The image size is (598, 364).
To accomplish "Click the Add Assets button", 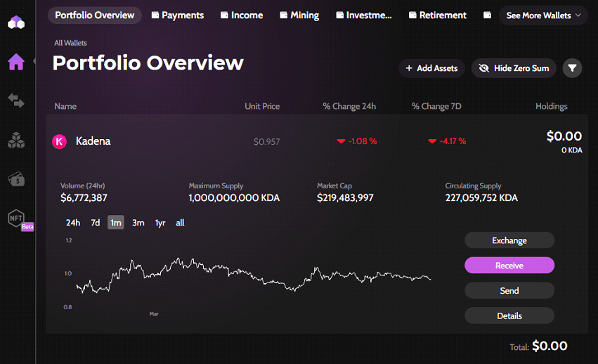I will point(431,68).
